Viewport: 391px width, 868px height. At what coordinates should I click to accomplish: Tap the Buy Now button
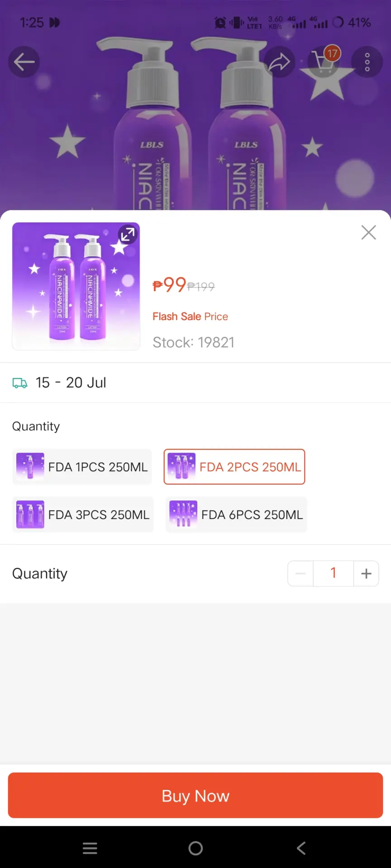[x=195, y=795]
